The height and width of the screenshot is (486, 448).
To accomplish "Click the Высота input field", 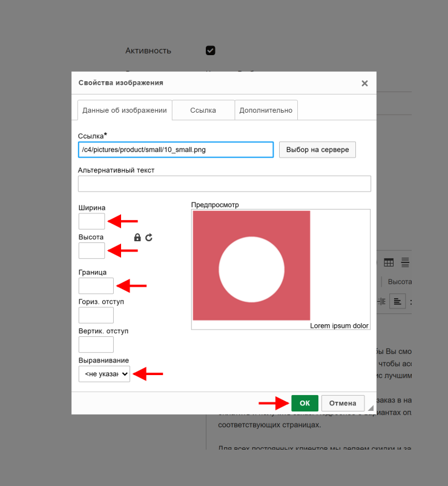I will 91,250.
